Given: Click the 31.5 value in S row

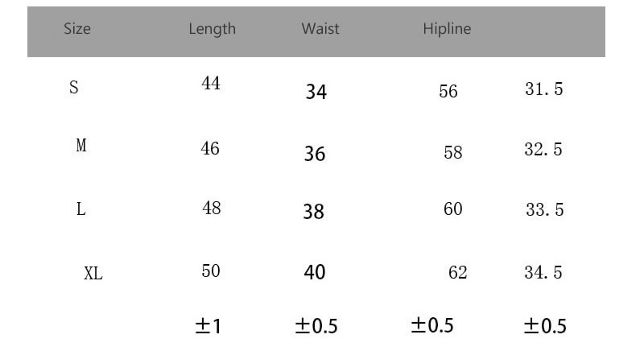Looking at the screenshot, I should [544, 89].
